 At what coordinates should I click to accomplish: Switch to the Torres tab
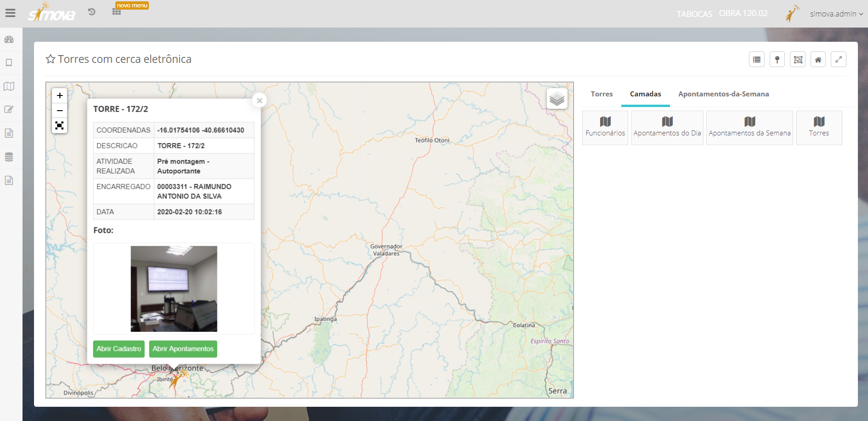(x=601, y=94)
